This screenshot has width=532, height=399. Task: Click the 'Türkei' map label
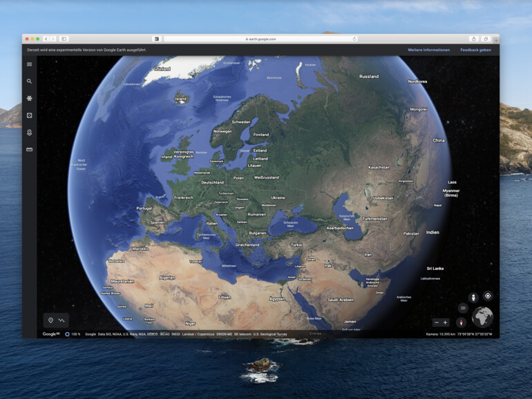(x=296, y=245)
